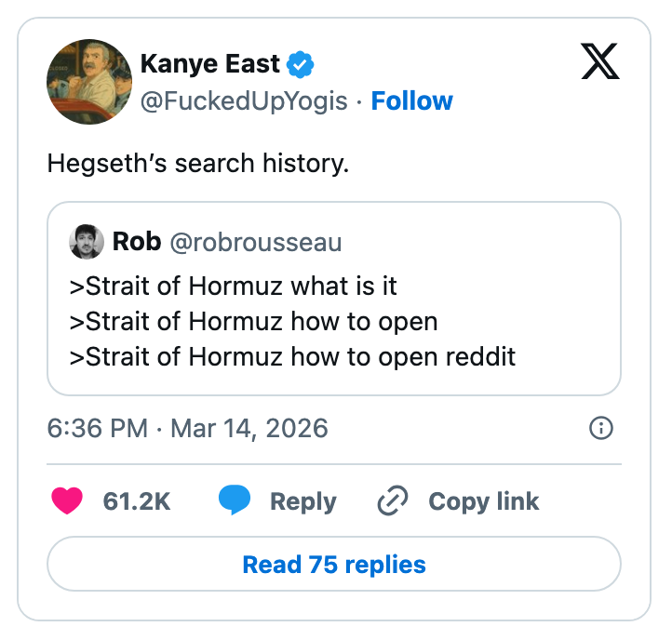Viewport: 672px width, 640px height.
Task: Follow the @FuckedUpYogis account
Action: [x=411, y=100]
